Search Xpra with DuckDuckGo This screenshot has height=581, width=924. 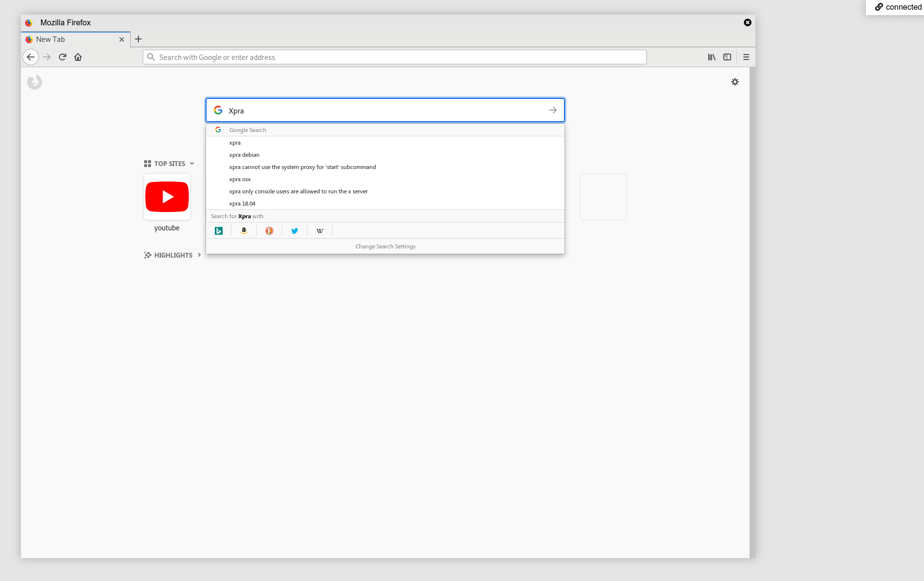point(269,231)
